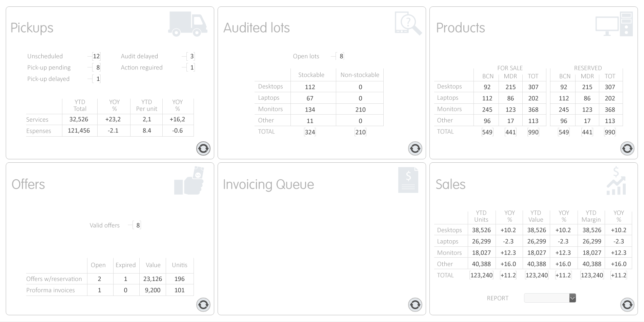
Task: Click the Invoicing Queue document icon
Action: (x=408, y=180)
